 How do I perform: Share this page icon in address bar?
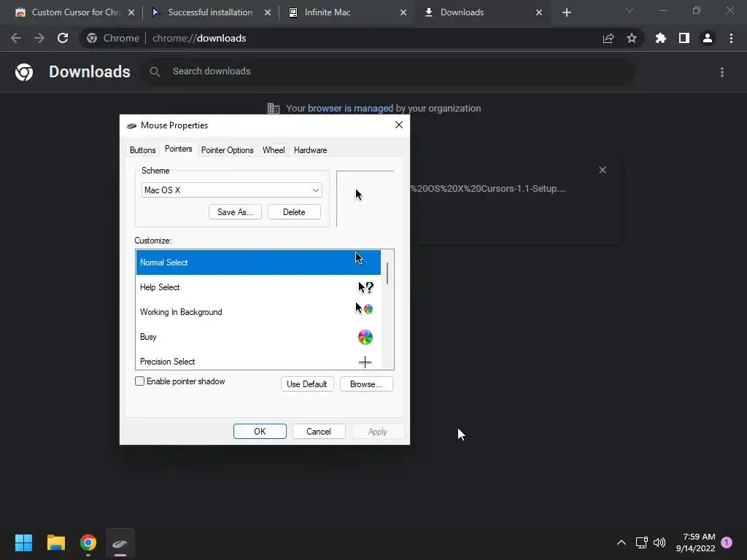pos(608,38)
